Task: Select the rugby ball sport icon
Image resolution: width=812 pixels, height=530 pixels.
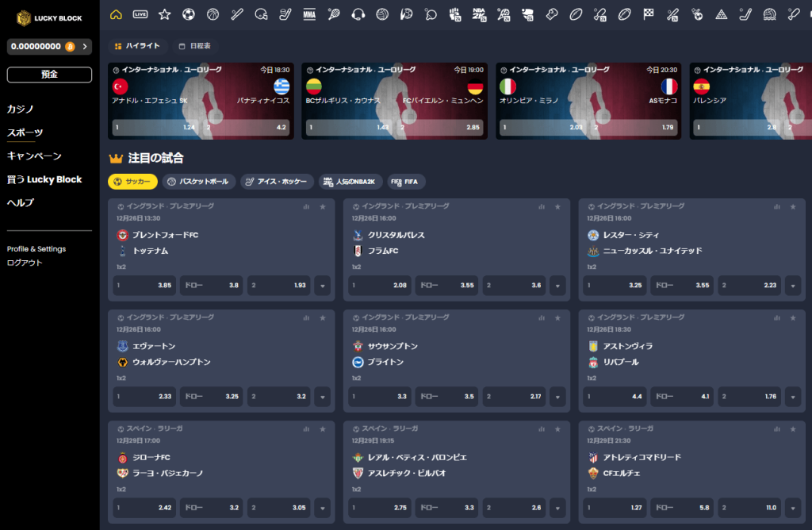Action: (x=576, y=14)
